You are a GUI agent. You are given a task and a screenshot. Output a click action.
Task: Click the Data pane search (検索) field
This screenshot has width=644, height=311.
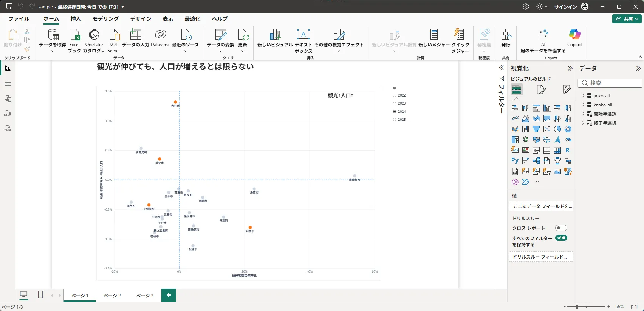610,83
